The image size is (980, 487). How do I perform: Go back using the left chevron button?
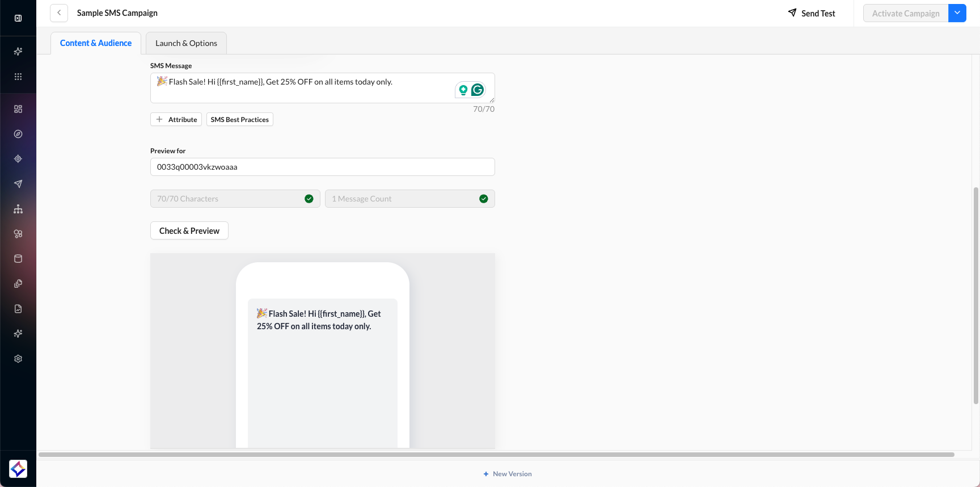click(59, 13)
